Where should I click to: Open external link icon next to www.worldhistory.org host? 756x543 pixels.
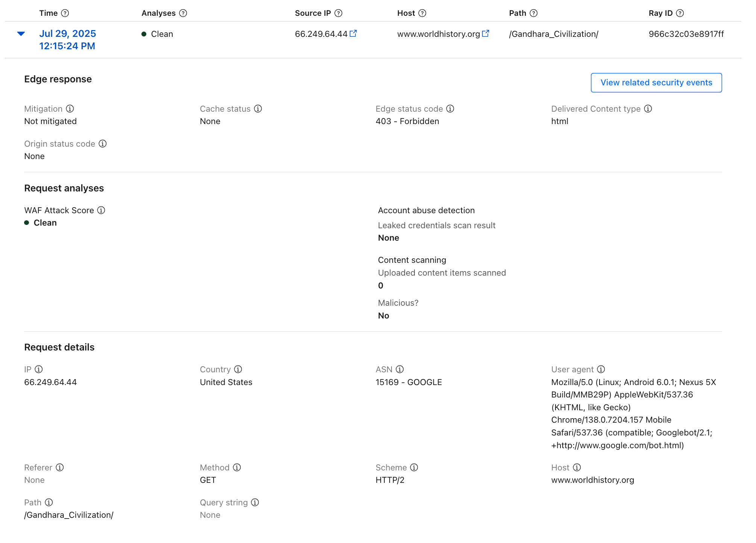click(x=486, y=33)
